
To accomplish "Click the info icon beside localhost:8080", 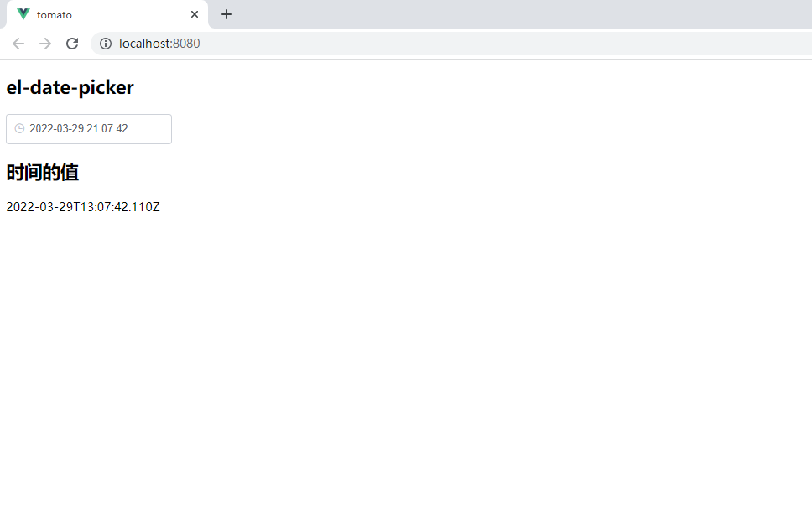I will click(x=105, y=43).
